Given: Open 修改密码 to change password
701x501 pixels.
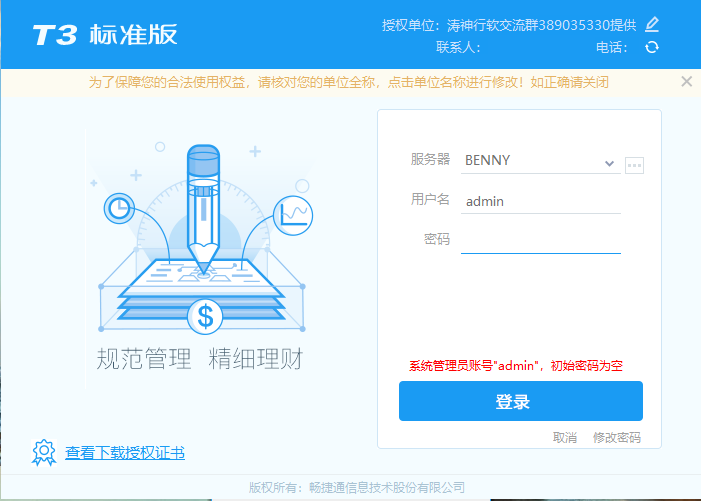Looking at the screenshot, I should tap(616, 438).
